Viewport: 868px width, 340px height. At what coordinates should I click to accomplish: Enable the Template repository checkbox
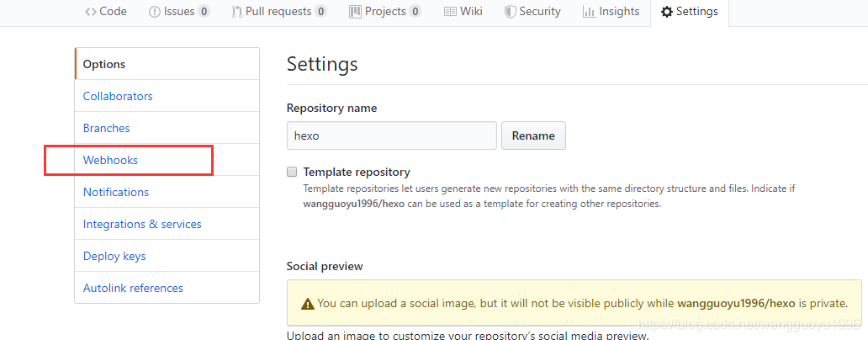click(x=292, y=172)
